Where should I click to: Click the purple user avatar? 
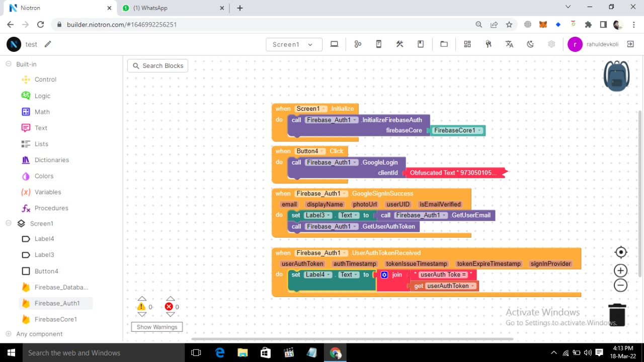pyautogui.click(x=575, y=44)
